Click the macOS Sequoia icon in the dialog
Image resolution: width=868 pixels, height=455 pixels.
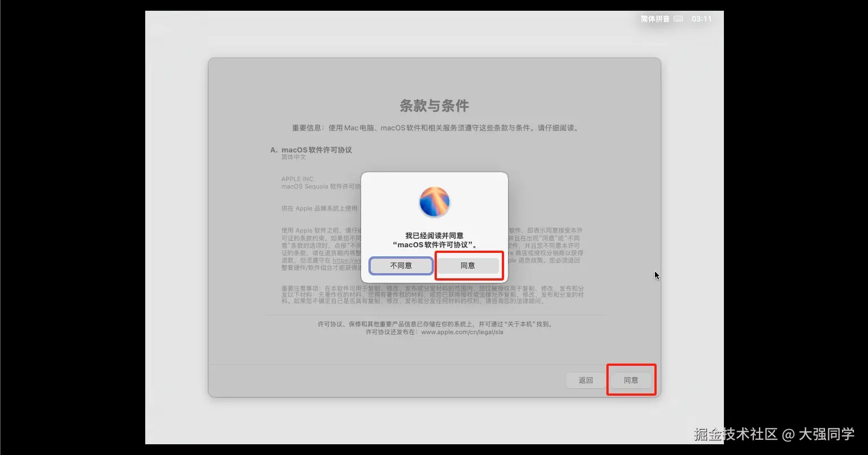pyautogui.click(x=435, y=202)
